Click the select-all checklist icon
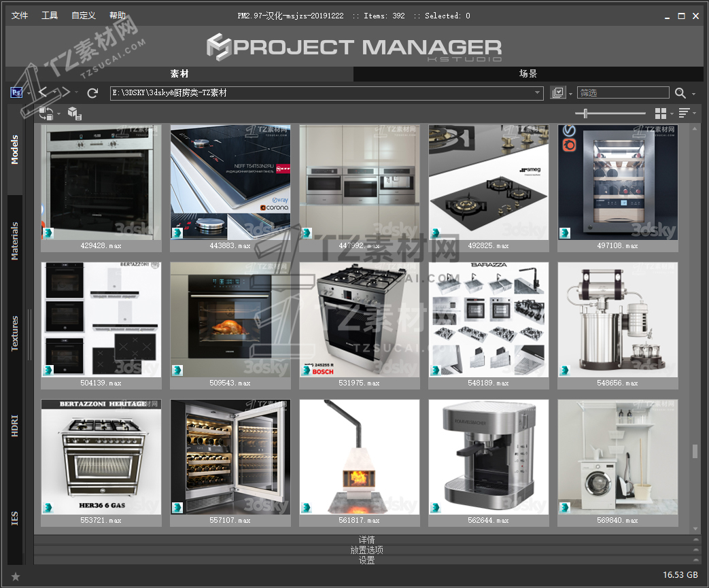The width and height of the screenshot is (709, 588). 558,92
